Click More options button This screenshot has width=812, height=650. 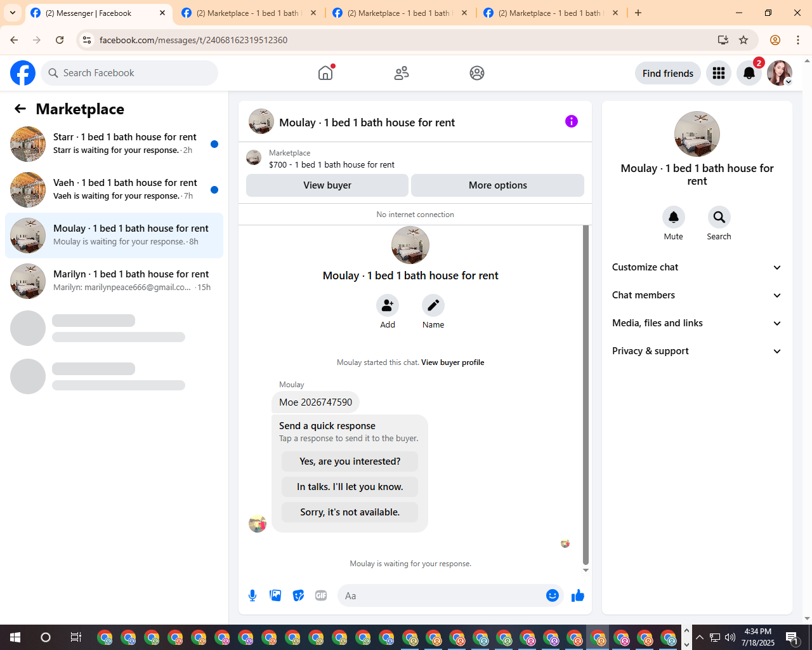click(x=497, y=185)
